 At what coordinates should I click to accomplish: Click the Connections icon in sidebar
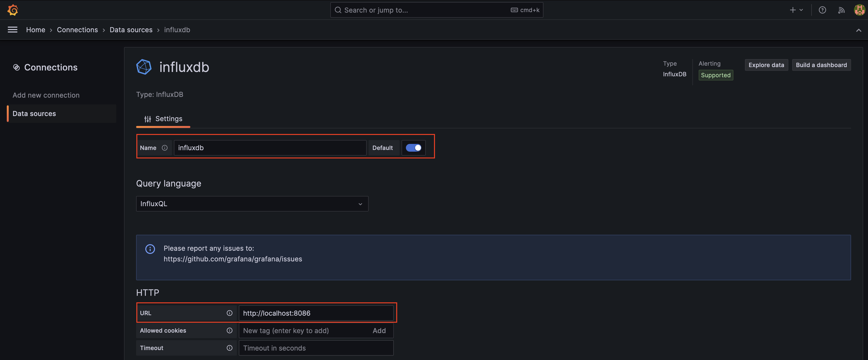[16, 67]
